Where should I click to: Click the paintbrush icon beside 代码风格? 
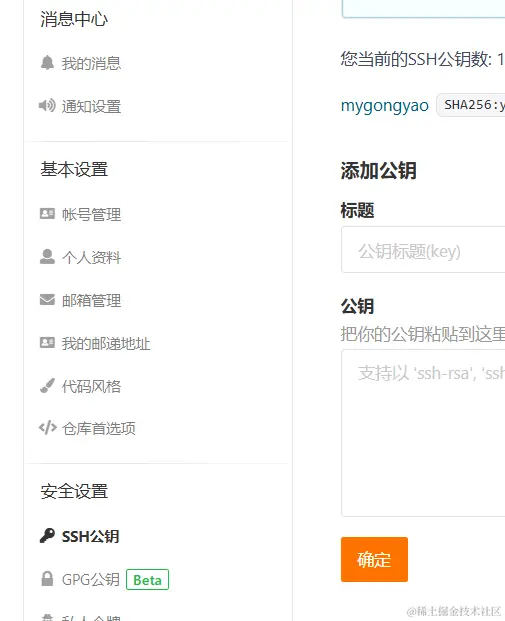(47, 385)
